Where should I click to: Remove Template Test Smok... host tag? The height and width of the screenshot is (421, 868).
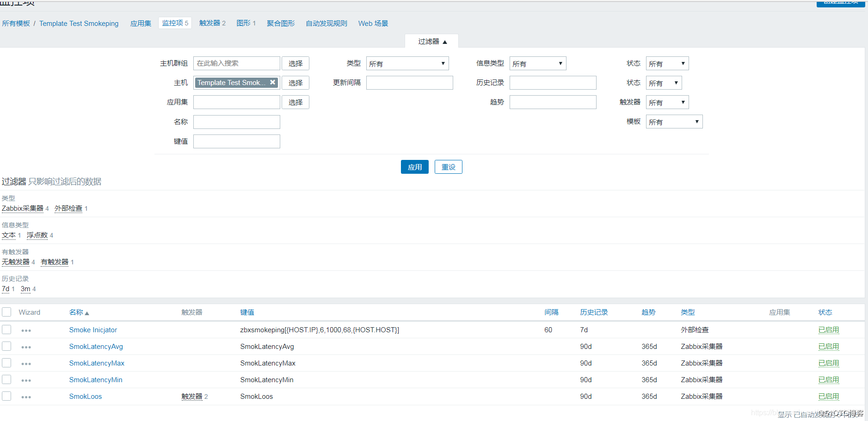(x=273, y=82)
